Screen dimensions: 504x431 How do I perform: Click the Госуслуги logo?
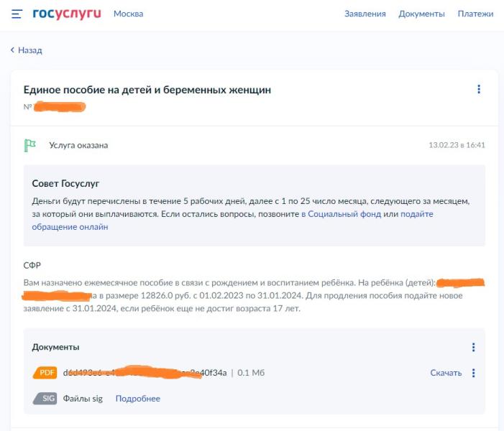(67, 14)
